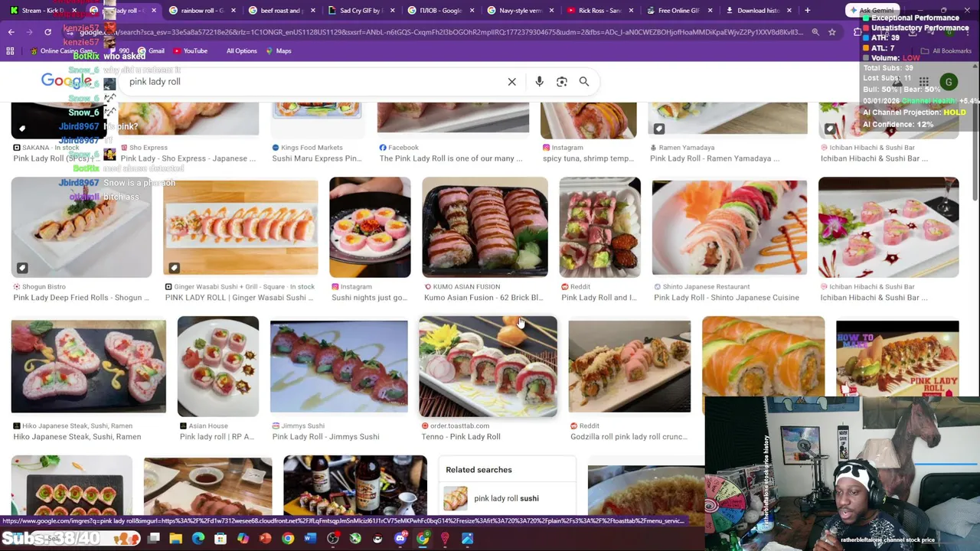The width and height of the screenshot is (980, 551).
Task: Open the Godzilla roll Reddit image
Action: point(629,366)
